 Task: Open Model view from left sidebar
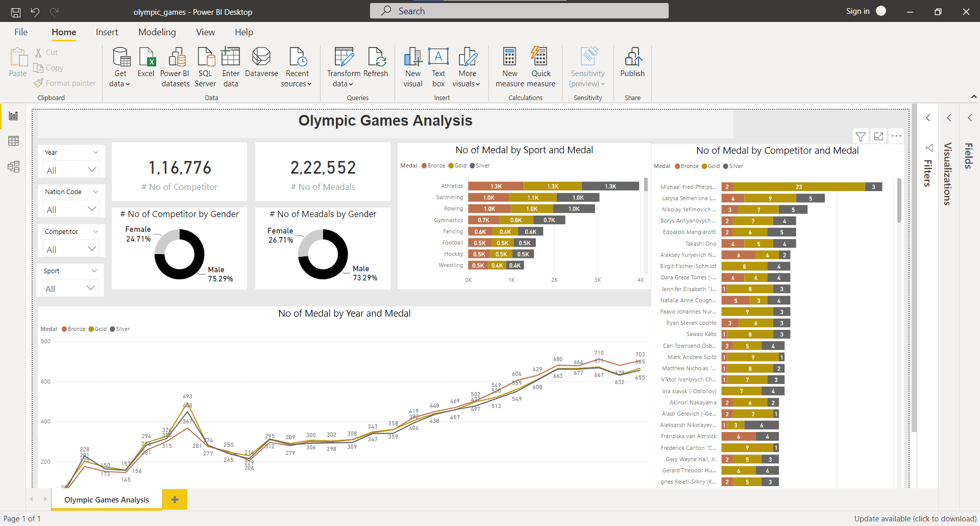point(13,166)
